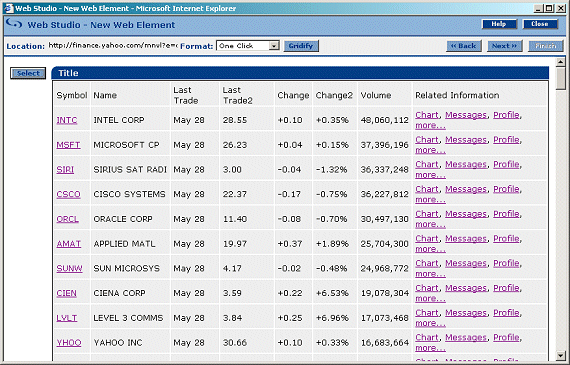Click Chart link in the SIRI row
The height and width of the screenshot is (365, 570).
click(427, 164)
